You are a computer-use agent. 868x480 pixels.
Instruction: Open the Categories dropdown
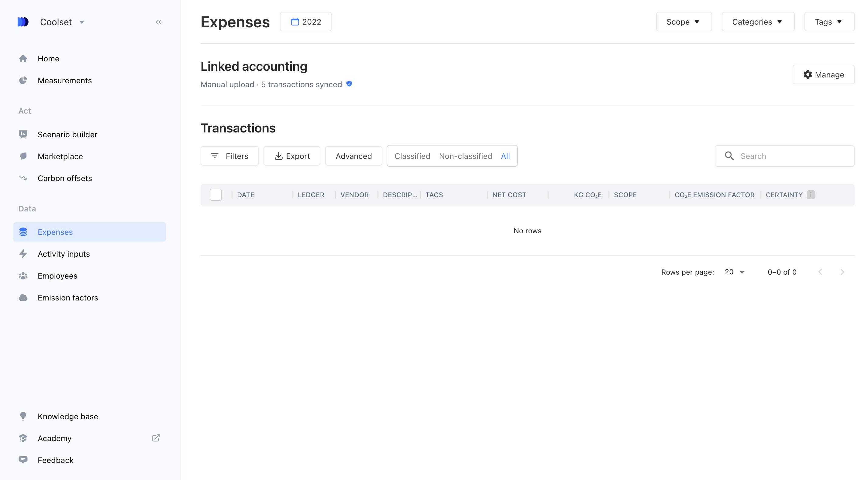(758, 22)
